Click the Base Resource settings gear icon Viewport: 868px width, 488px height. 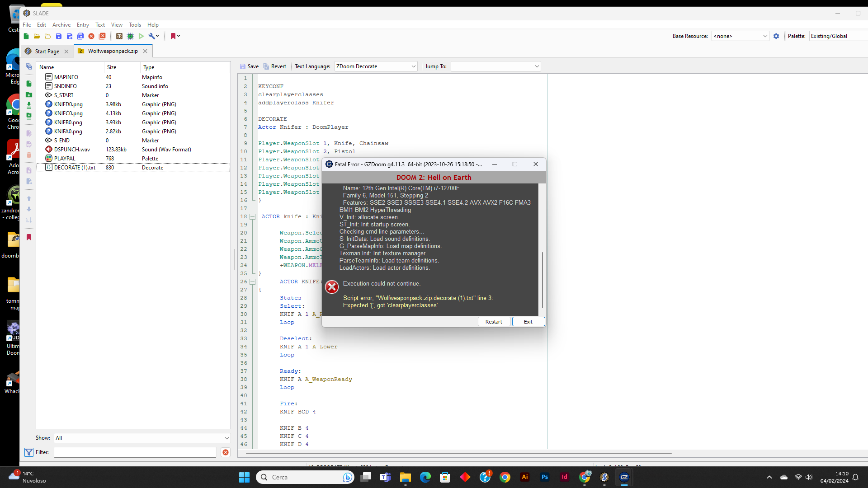tap(776, 36)
